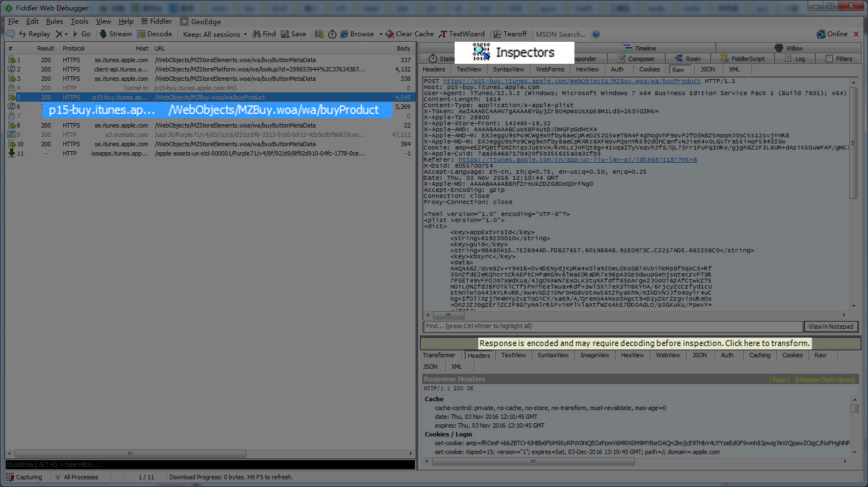Viewport: 868px width, 487px height.
Task: Open the Rosin tab
Action: [x=688, y=59]
